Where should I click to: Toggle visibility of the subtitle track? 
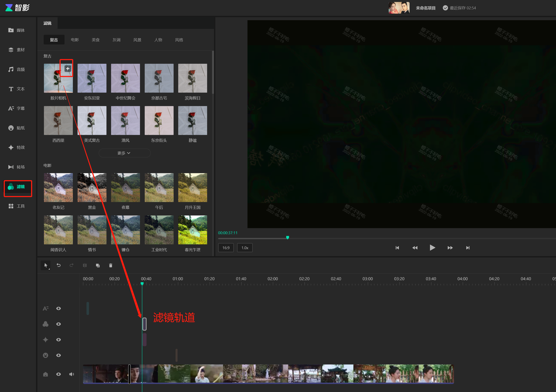[x=58, y=308]
